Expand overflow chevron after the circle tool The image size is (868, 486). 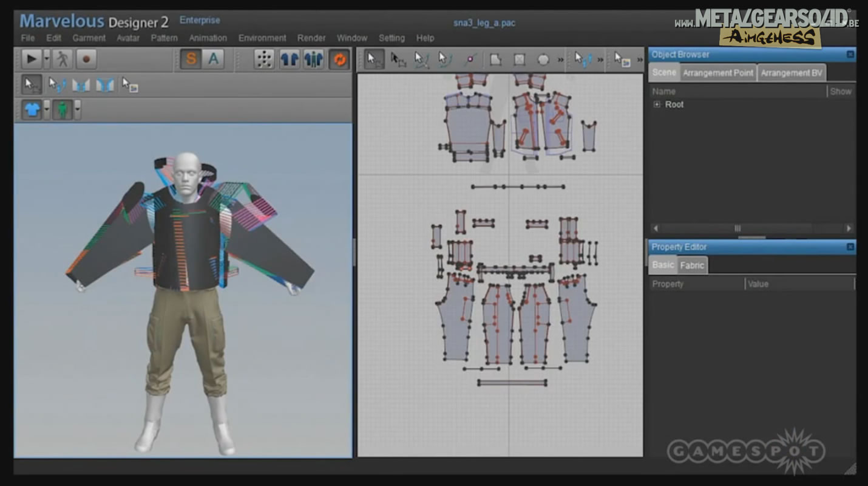[x=560, y=60]
